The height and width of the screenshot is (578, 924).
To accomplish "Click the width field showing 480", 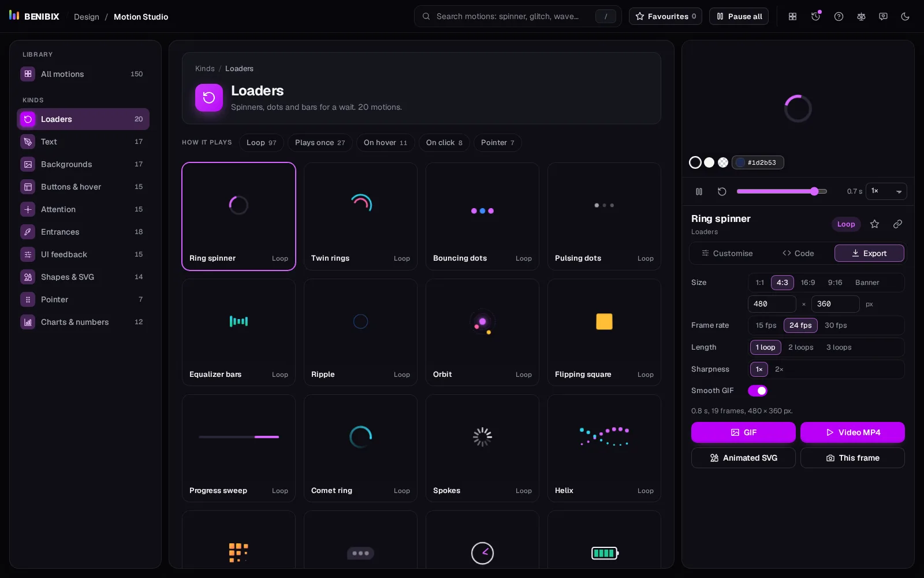I will tap(772, 304).
